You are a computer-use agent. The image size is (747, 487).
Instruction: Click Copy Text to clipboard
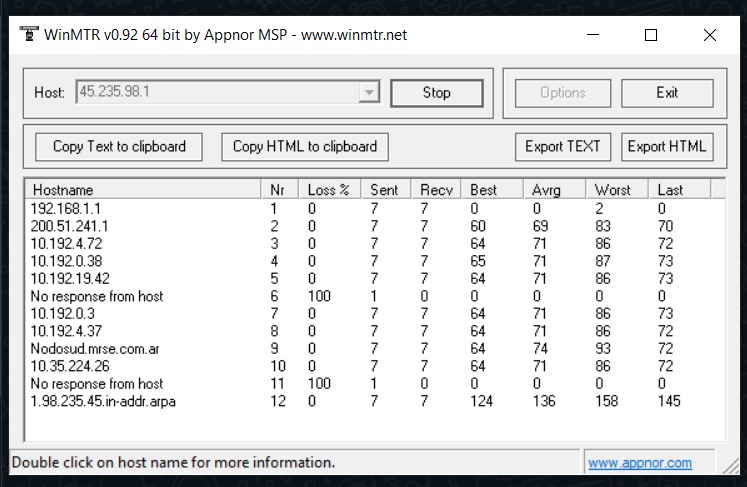pos(119,146)
